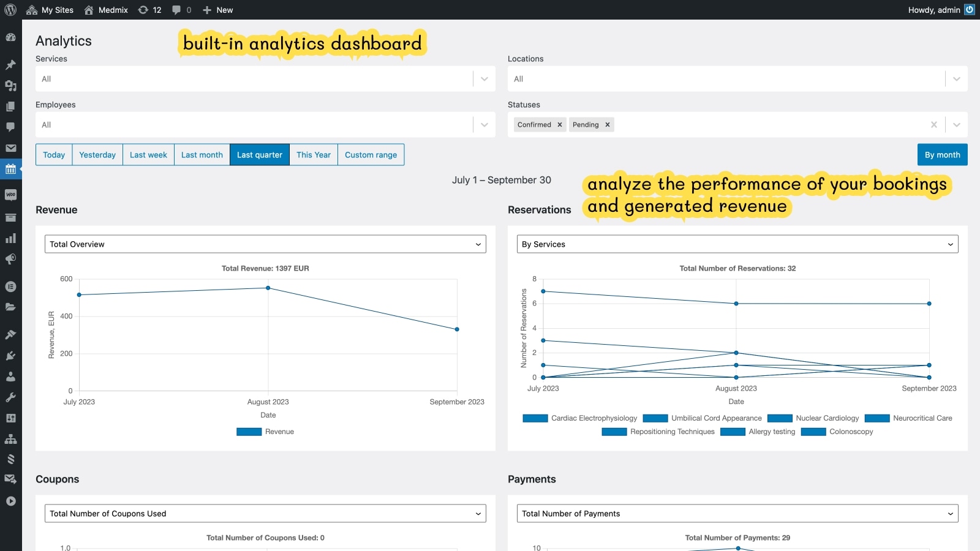This screenshot has height=551, width=980.
Task: Select the Yesterday date range
Action: [97, 155]
